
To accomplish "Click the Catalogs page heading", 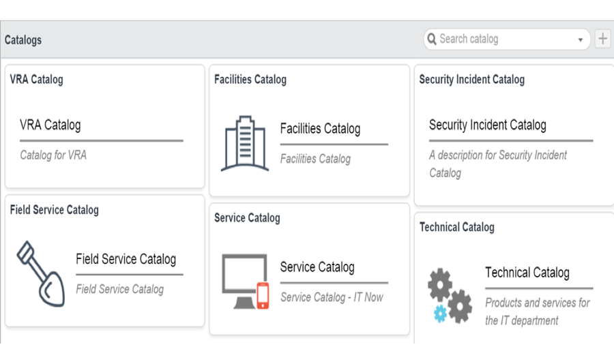I will tap(23, 40).
